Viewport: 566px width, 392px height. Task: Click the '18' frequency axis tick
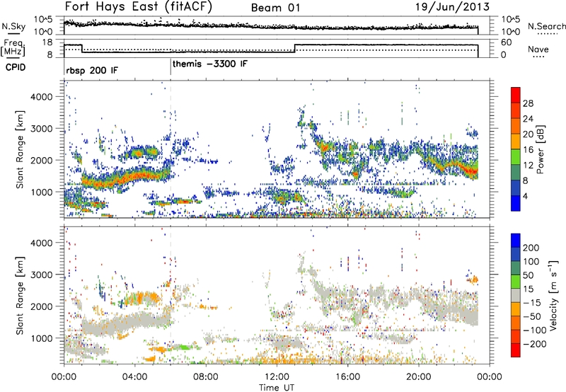[47, 42]
